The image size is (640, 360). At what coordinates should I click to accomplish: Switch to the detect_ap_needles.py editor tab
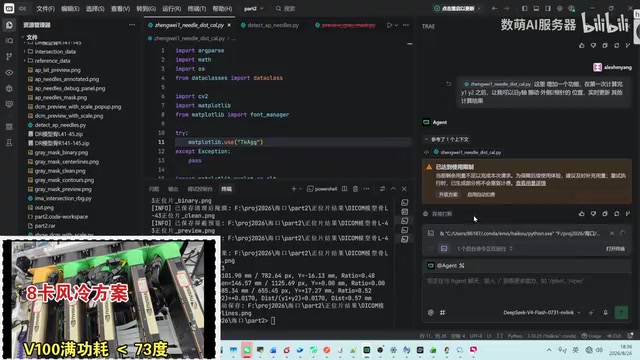click(270, 25)
